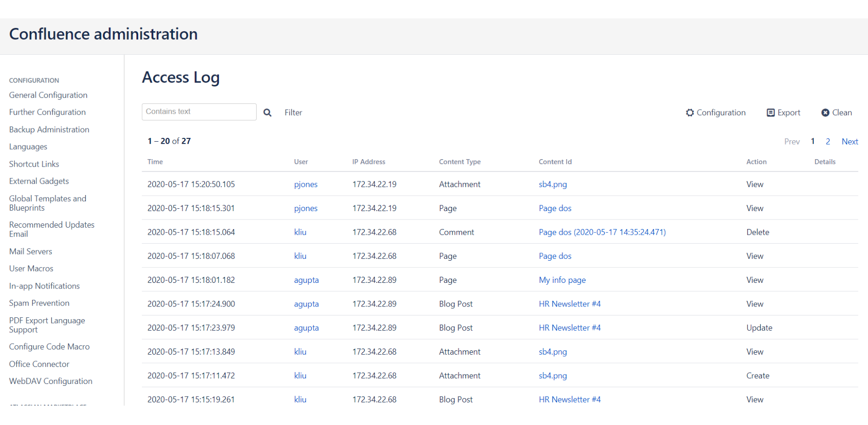Open HR Newsletter #4 on 15:15:19.261 row
This screenshot has width=868, height=425.
pos(569,399)
